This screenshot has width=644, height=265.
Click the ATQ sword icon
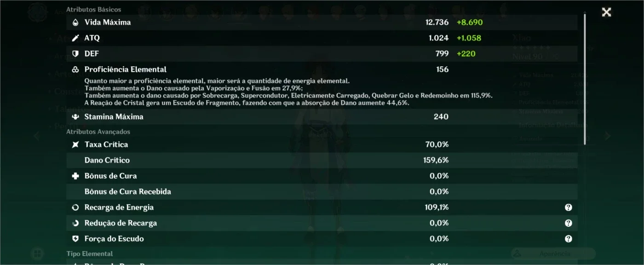(x=75, y=38)
